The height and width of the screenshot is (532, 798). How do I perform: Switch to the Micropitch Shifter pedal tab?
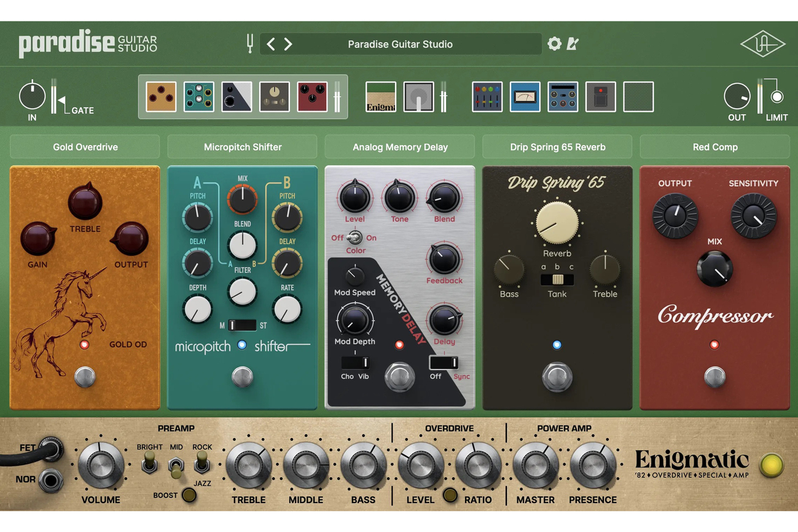coord(243,147)
